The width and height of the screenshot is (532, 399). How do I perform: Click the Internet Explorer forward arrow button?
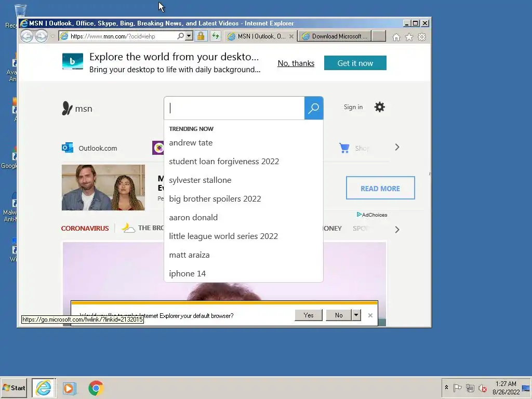click(x=42, y=36)
